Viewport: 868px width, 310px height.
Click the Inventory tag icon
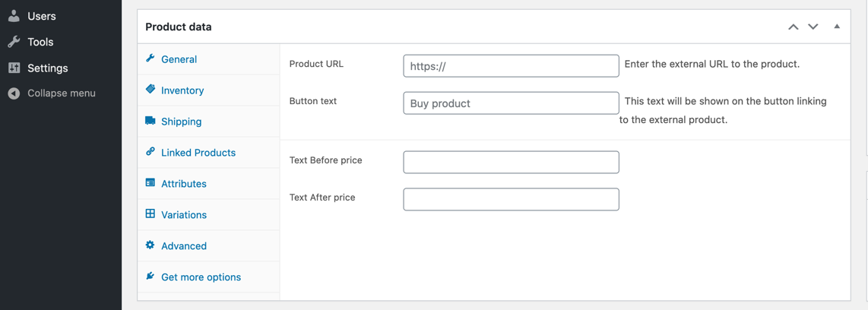tap(150, 89)
